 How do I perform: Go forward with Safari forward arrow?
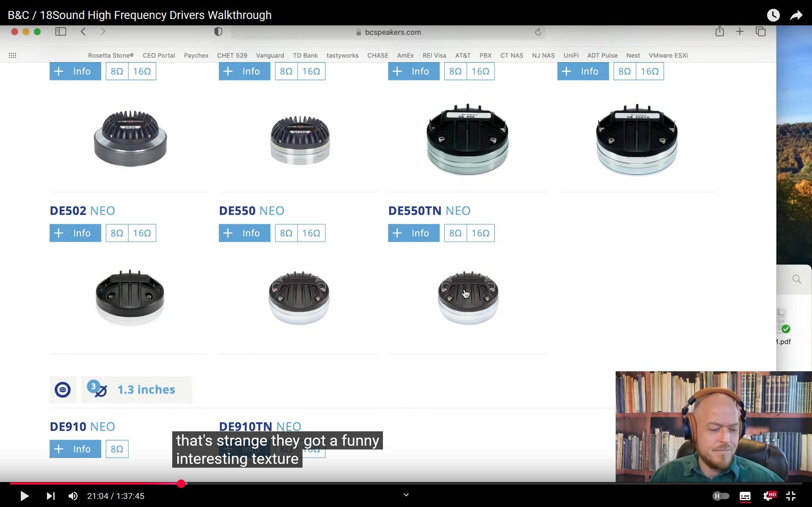pos(103,32)
